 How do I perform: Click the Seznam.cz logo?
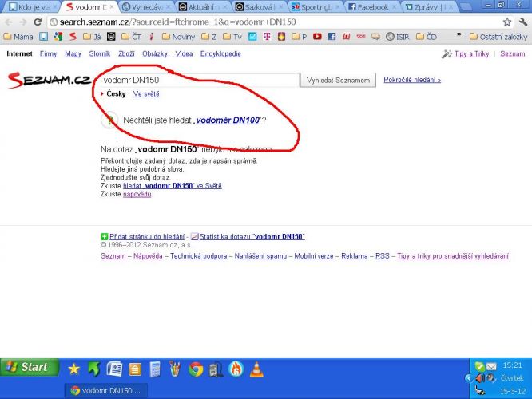pyautogui.click(x=49, y=80)
